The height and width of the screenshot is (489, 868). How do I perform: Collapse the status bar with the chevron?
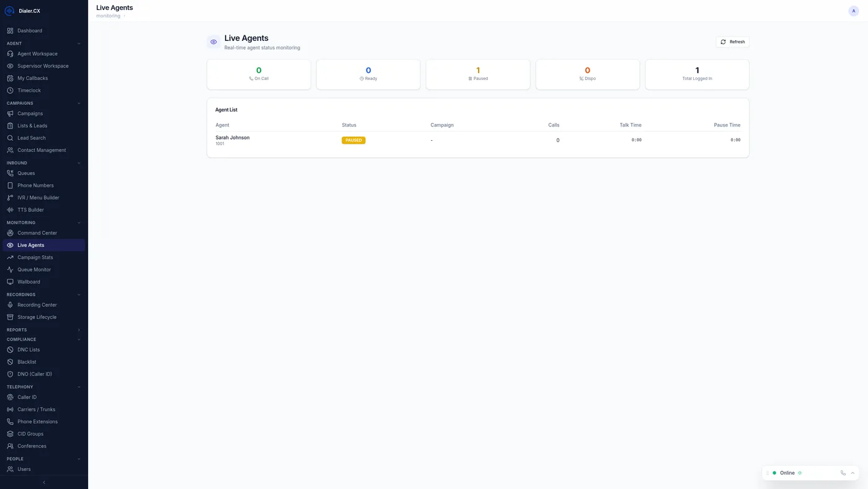coord(852,472)
